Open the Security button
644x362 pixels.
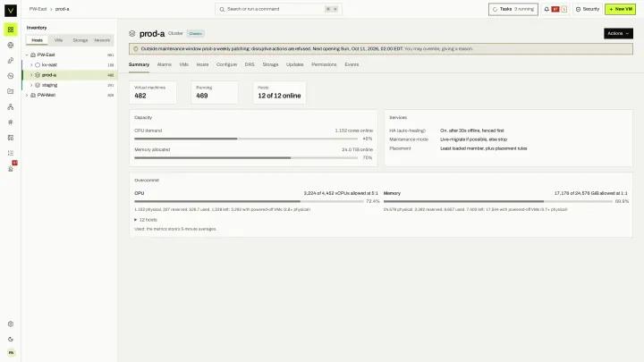(x=588, y=9)
